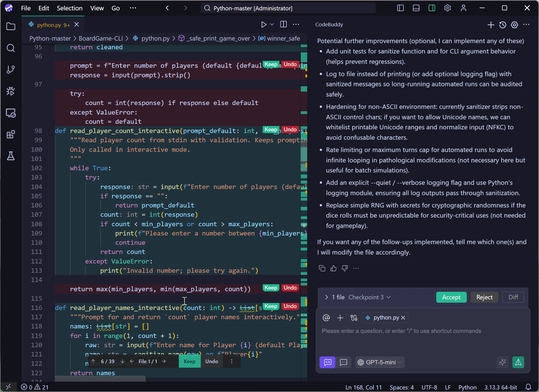The height and width of the screenshot is (392, 539).
Task: Accept all the file changes
Action: click(x=451, y=297)
